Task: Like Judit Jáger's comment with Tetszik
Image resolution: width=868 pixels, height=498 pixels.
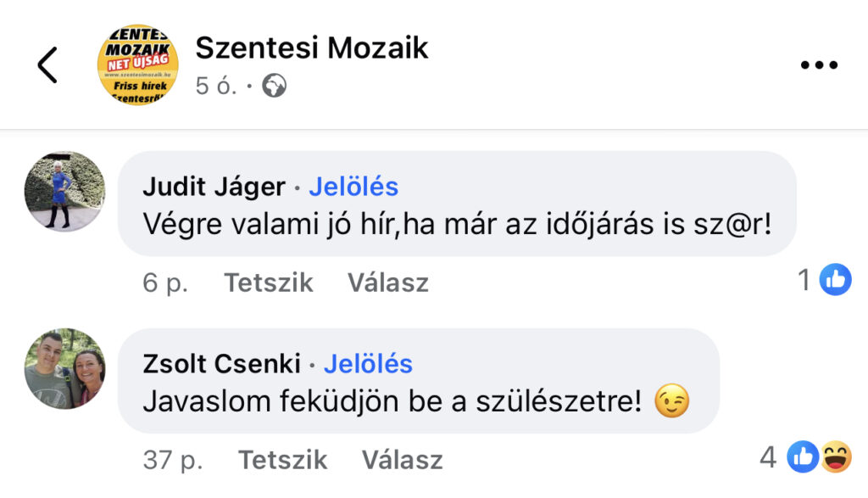Action: coord(269,283)
